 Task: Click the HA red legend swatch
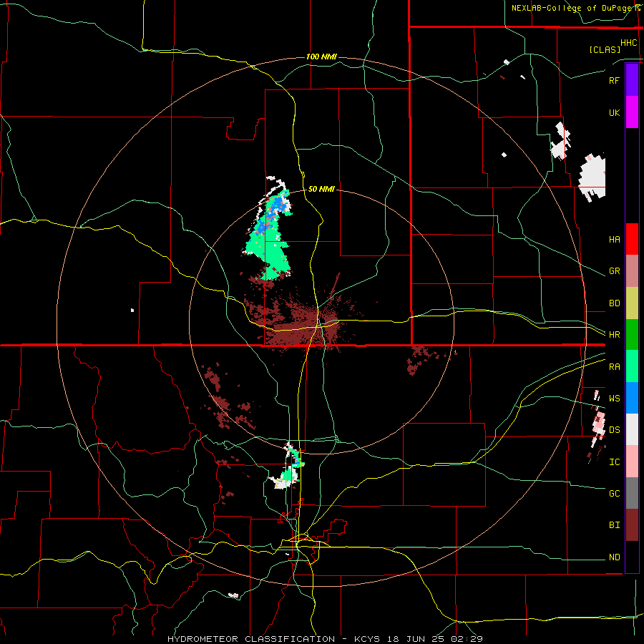(632, 239)
